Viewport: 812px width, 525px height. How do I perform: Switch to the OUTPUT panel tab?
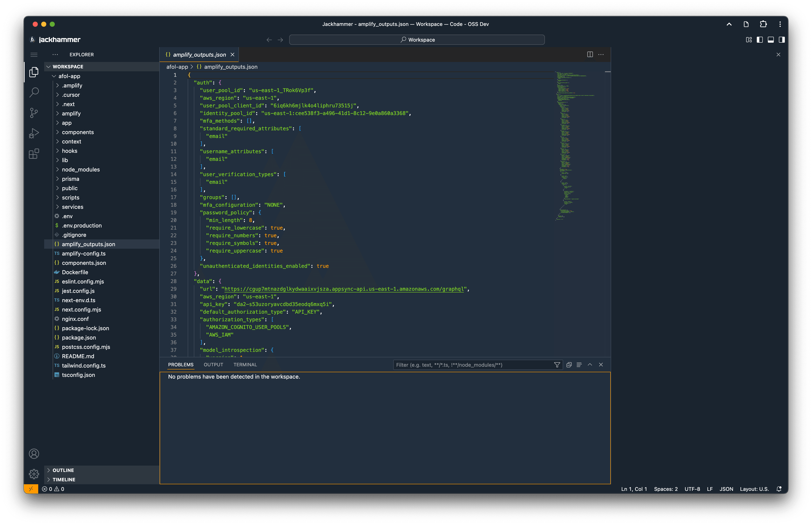(x=213, y=365)
